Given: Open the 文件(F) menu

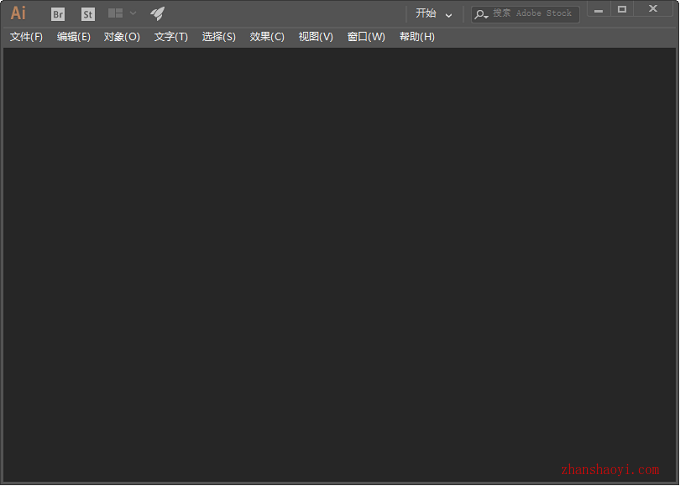Looking at the screenshot, I should (26, 37).
